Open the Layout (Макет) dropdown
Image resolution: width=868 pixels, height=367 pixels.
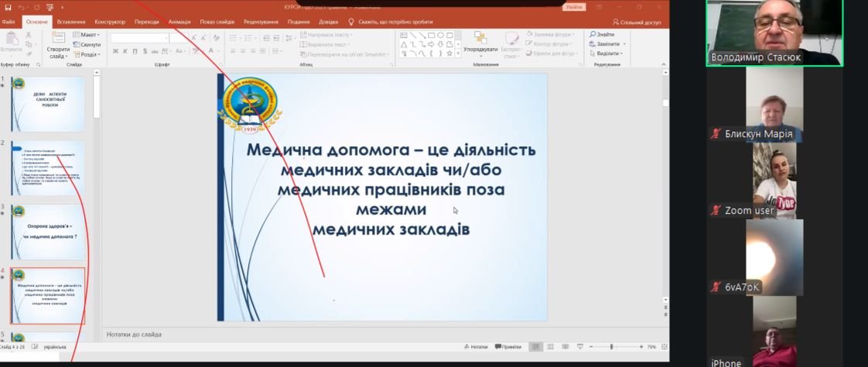(x=87, y=35)
